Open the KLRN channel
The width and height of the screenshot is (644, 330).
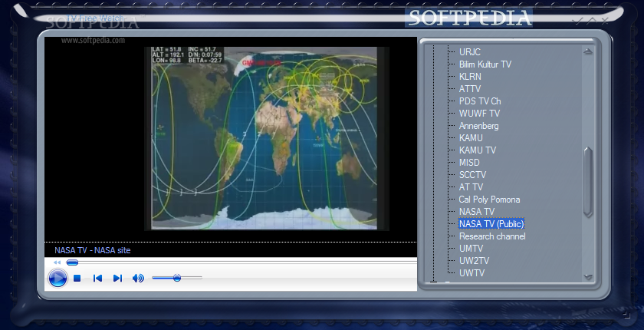point(470,77)
